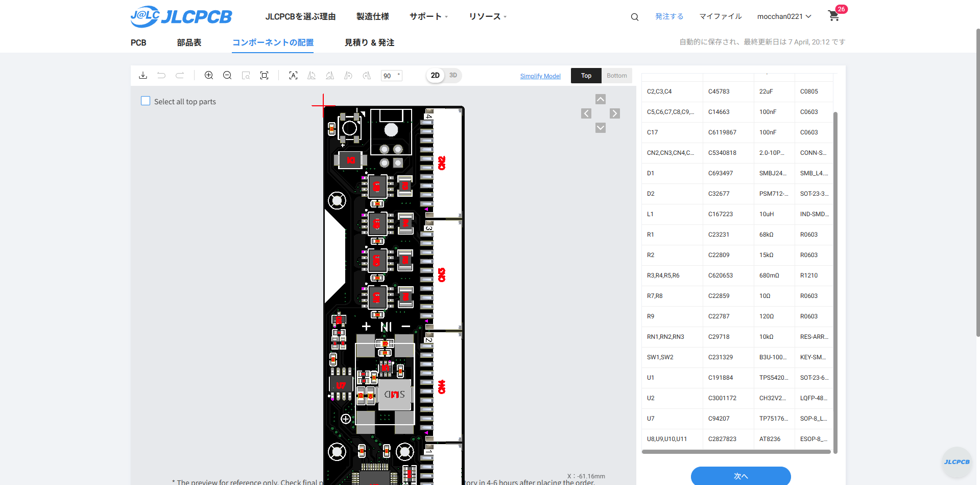The width and height of the screenshot is (980, 485).
Task: Select the C17 row in parts table
Action: coord(737,132)
